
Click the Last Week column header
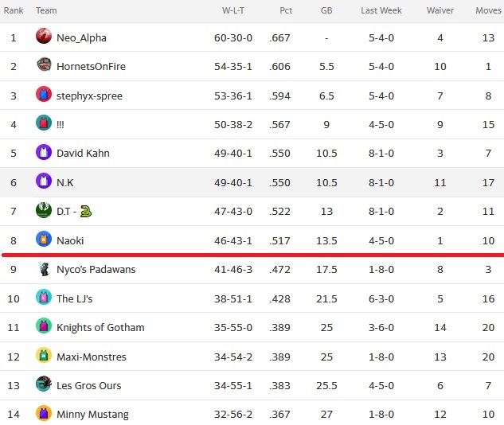coord(381,10)
